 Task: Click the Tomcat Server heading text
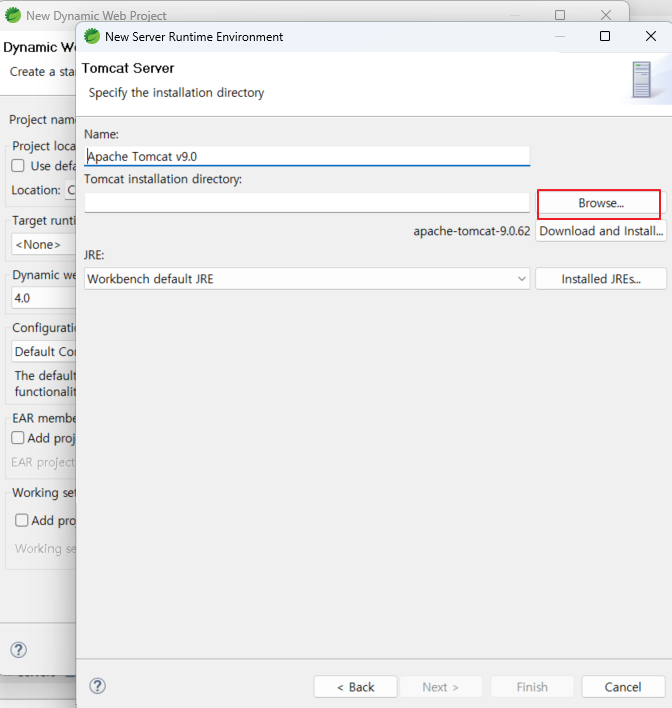(128, 68)
